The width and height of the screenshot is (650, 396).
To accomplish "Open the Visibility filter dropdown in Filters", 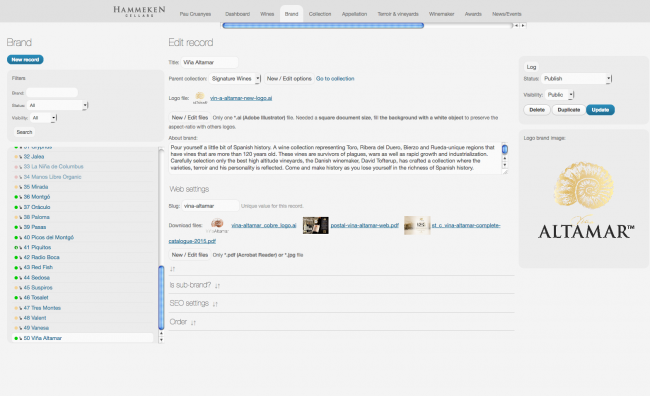I will coord(43,118).
